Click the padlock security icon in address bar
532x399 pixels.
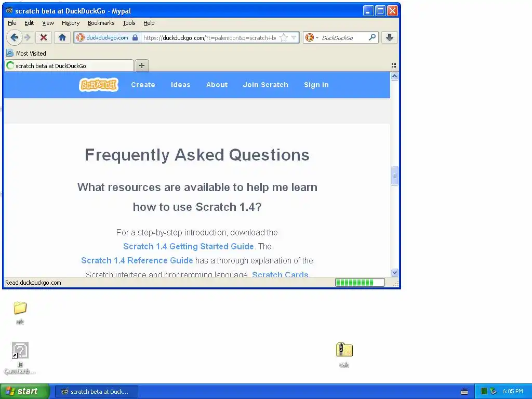135,37
